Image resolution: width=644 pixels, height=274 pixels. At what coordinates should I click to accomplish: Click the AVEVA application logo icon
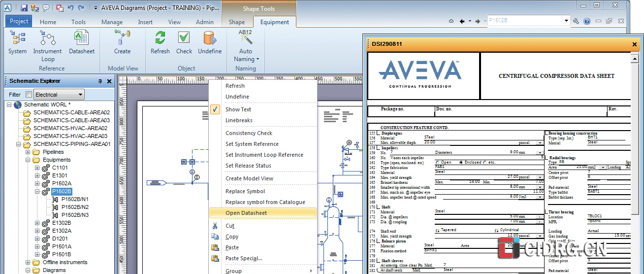[x=7, y=8]
